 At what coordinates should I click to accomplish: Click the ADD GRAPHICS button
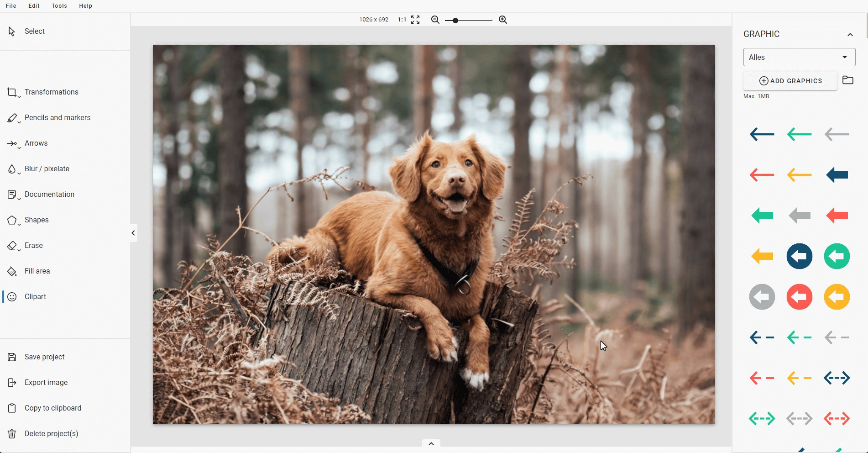point(790,81)
